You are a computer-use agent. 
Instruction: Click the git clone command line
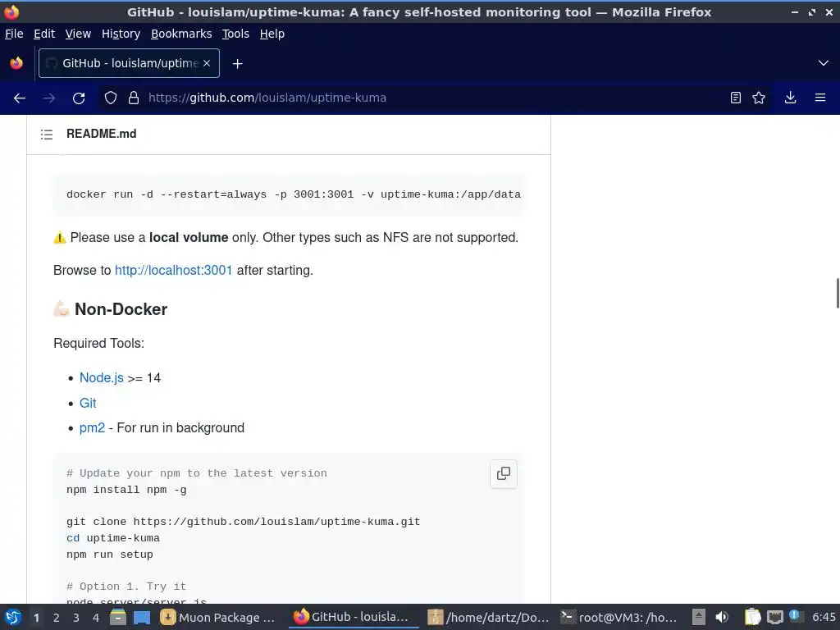(243, 522)
